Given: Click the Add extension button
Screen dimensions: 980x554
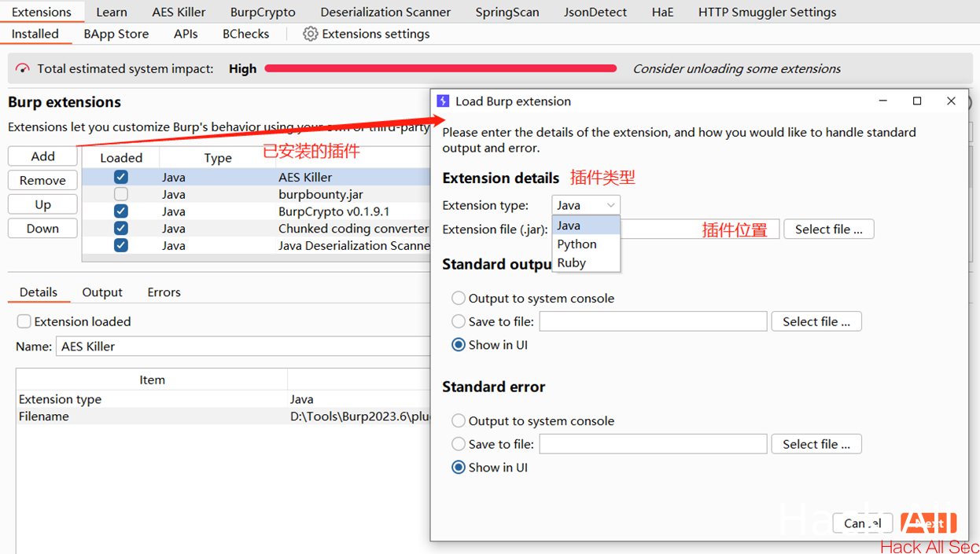Looking at the screenshot, I should [42, 156].
